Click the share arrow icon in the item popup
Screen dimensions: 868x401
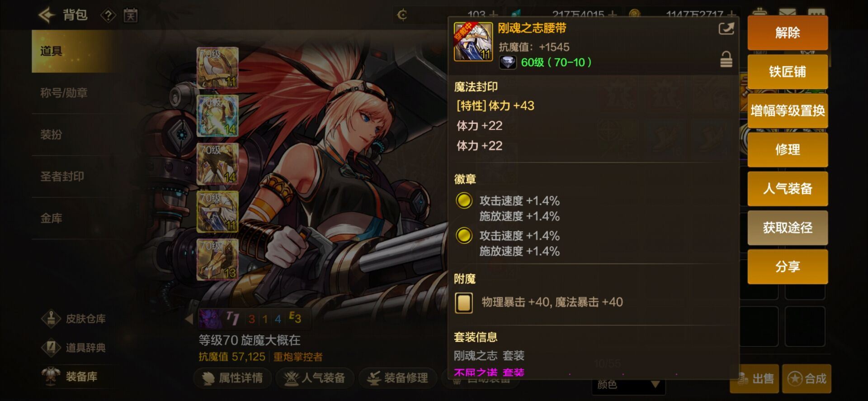coord(726,29)
